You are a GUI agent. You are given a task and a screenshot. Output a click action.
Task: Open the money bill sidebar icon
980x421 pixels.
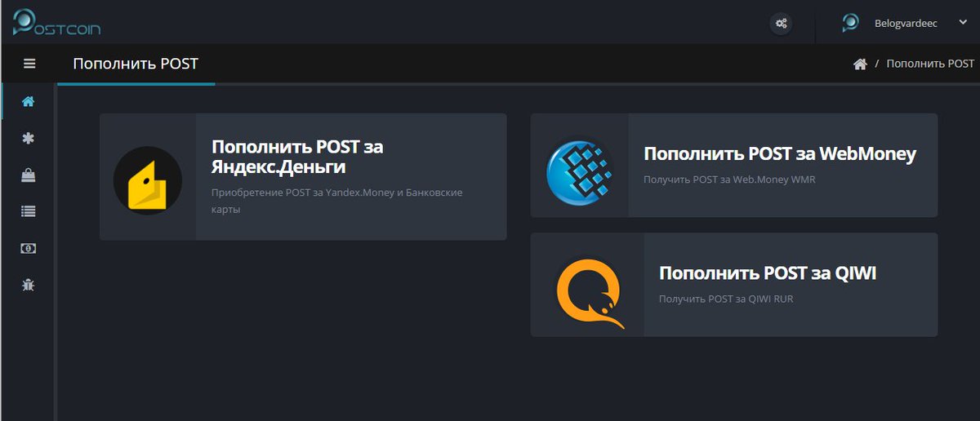point(29,248)
